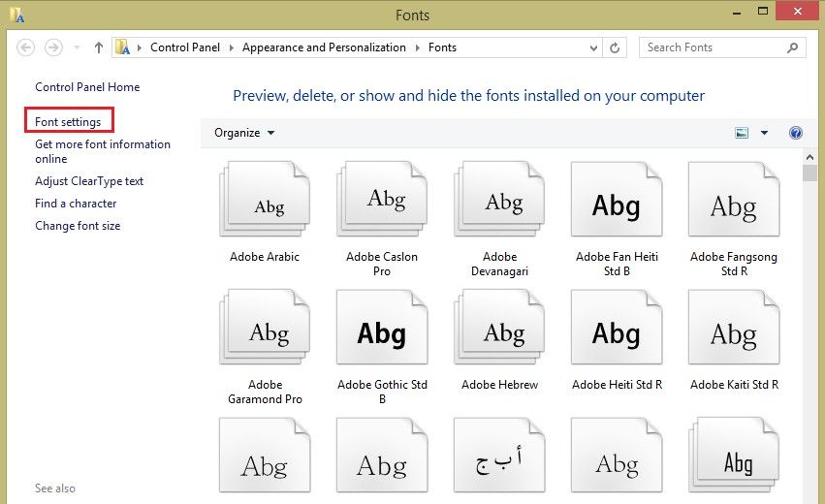
Task: Open Find a character link
Action: (76, 204)
